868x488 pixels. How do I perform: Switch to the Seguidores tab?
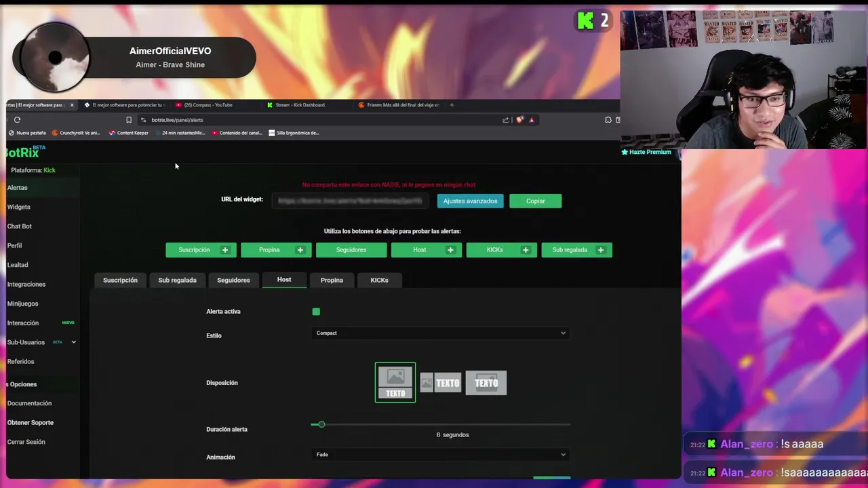pyautogui.click(x=233, y=280)
